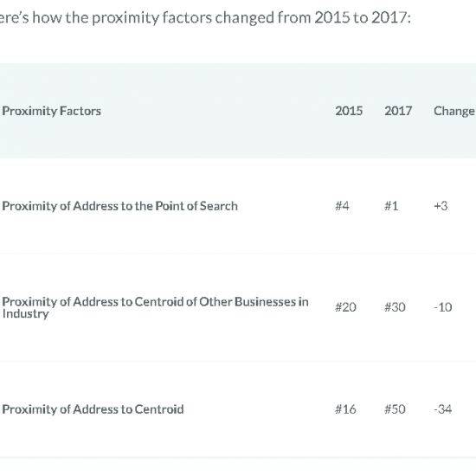The image size is (476, 476).
Task: Click Proximity of Address to the Point of Search
Action: [x=120, y=206]
